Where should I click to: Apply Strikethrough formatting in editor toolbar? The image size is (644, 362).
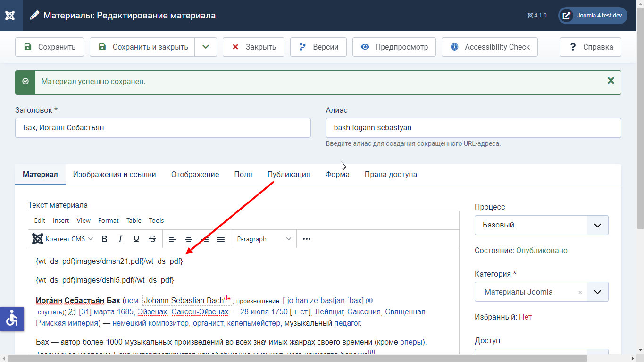pyautogui.click(x=152, y=239)
